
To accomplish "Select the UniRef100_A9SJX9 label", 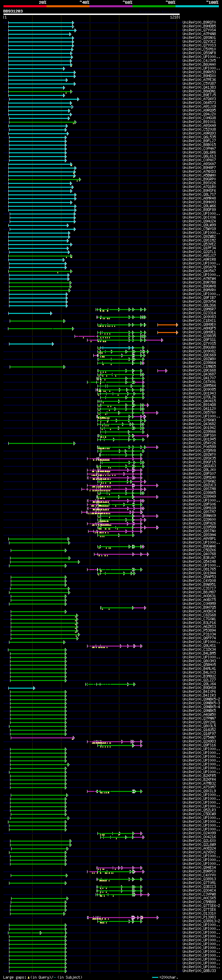I will point(199,106).
